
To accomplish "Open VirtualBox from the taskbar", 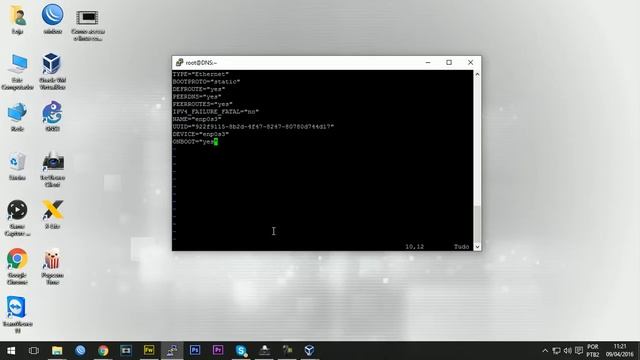I will click(x=309, y=350).
